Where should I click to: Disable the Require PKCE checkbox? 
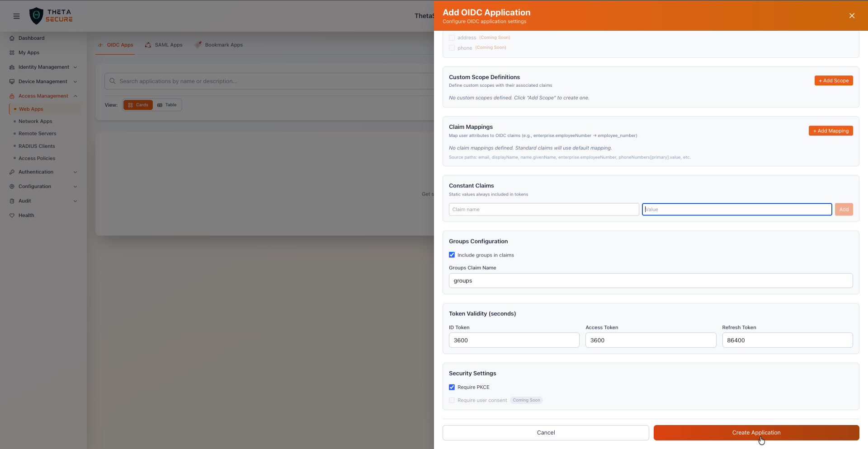[452, 387]
